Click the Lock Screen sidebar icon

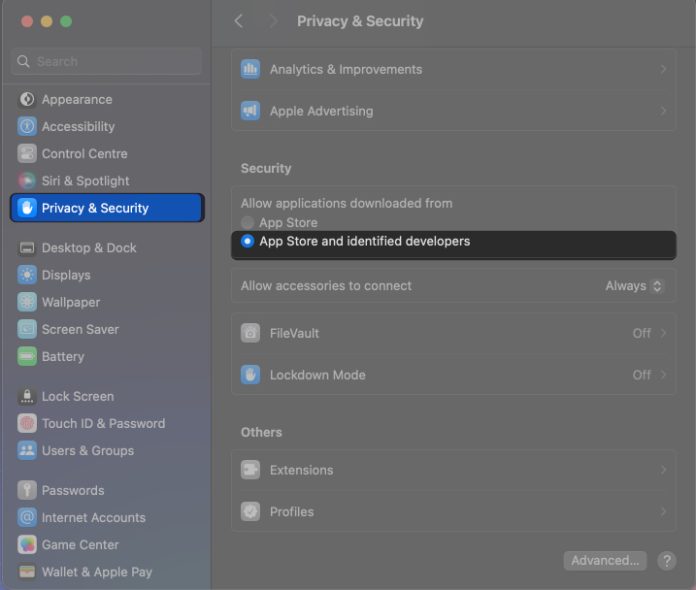(27, 396)
